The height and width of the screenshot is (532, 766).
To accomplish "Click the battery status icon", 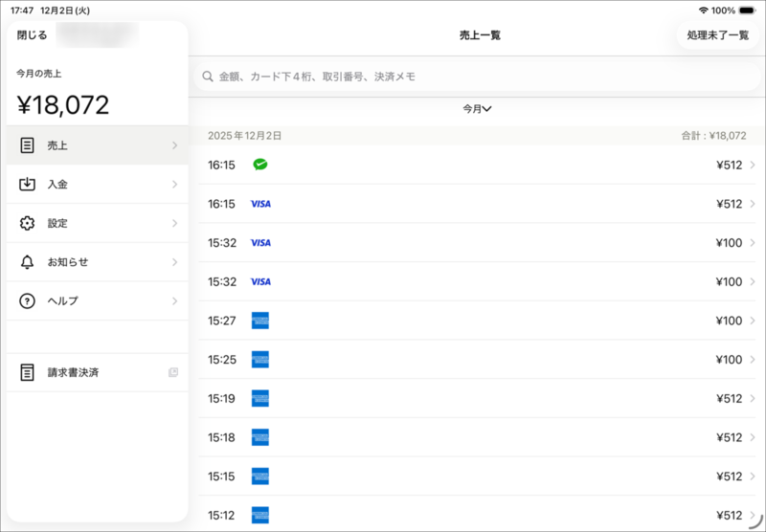I will 748,11.
